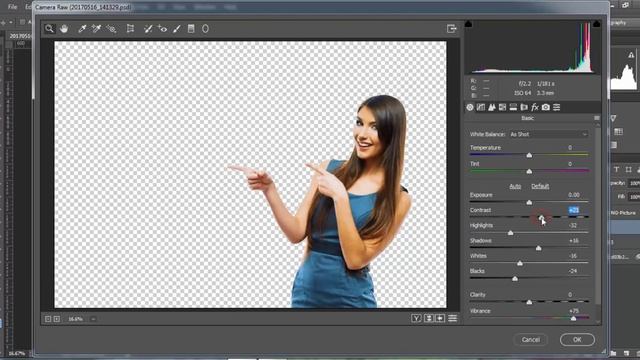Click the Whites slider handle
The height and width of the screenshot is (360, 640).
tap(520, 263)
